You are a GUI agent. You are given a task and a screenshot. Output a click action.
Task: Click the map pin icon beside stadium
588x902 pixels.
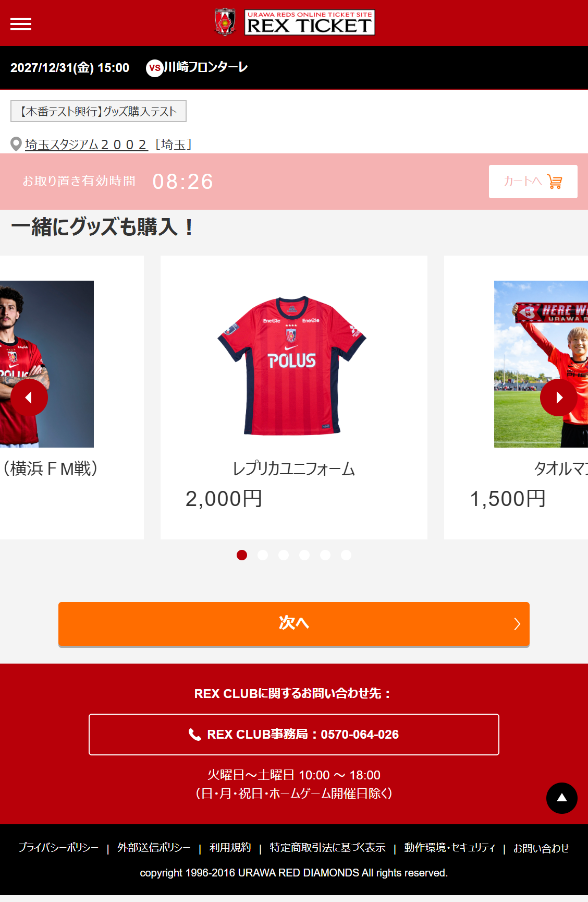[x=16, y=144]
